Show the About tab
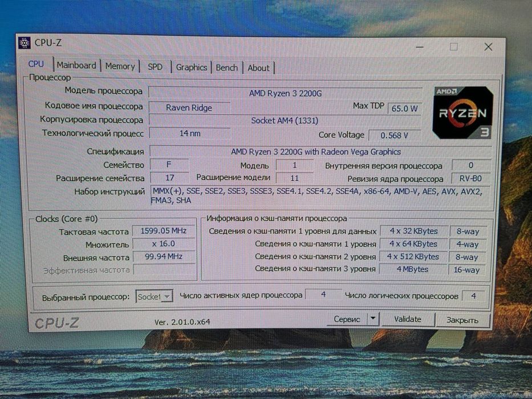 (258, 68)
